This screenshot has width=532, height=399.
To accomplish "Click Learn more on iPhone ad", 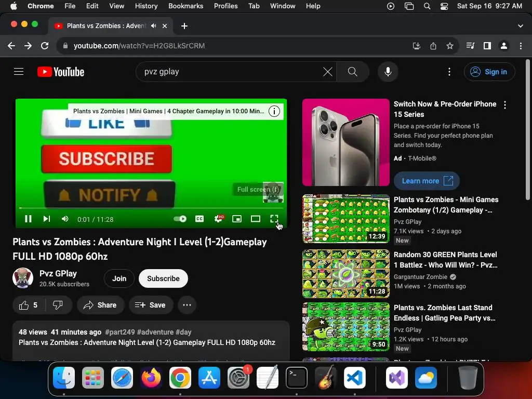I will [427, 181].
